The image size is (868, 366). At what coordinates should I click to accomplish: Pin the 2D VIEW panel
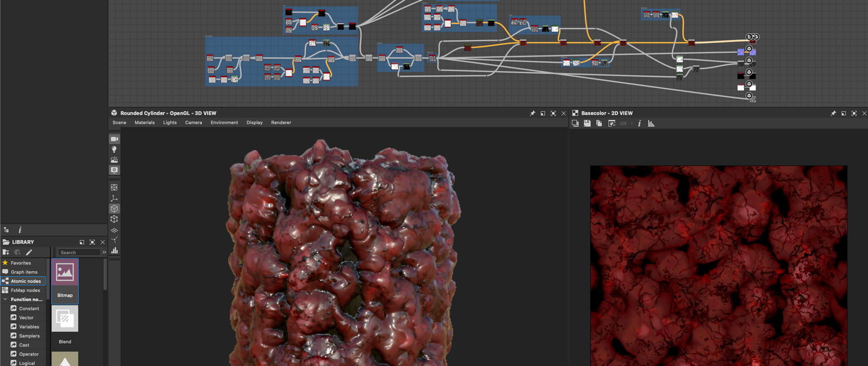833,113
